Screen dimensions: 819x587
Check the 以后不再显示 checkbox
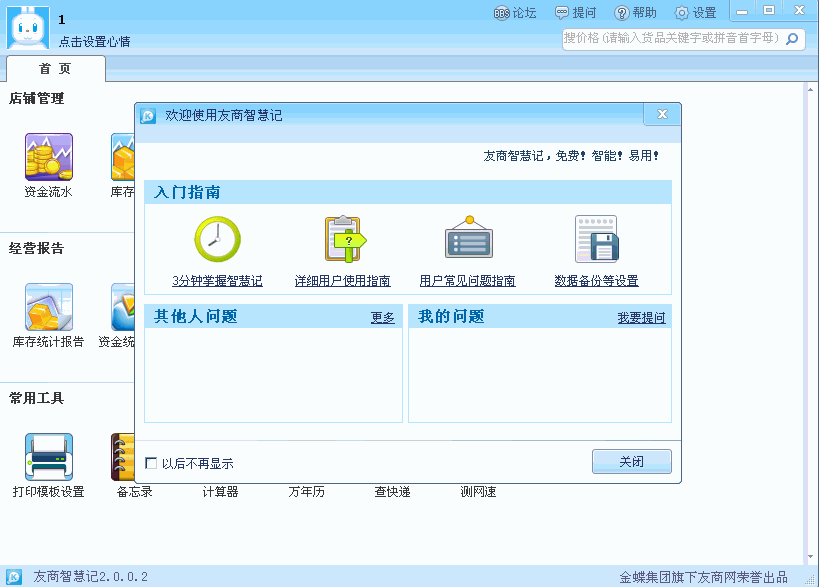(x=151, y=463)
